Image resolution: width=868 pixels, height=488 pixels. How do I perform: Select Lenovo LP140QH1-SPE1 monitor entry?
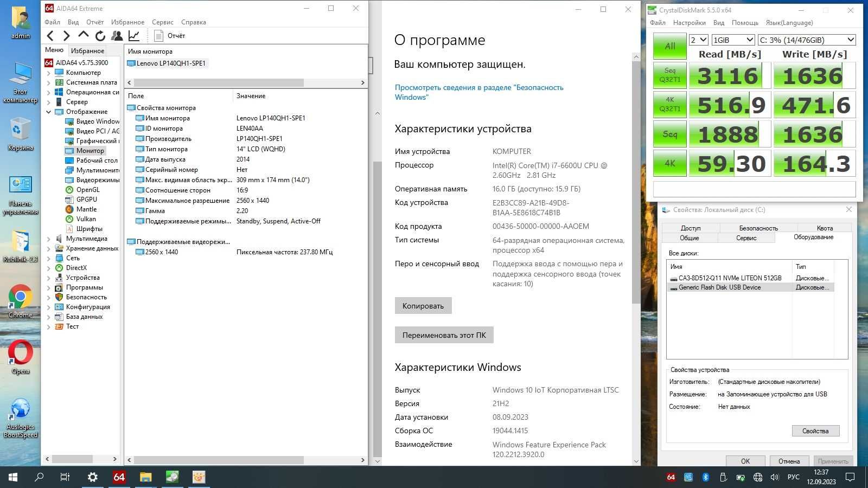coord(167,63)
